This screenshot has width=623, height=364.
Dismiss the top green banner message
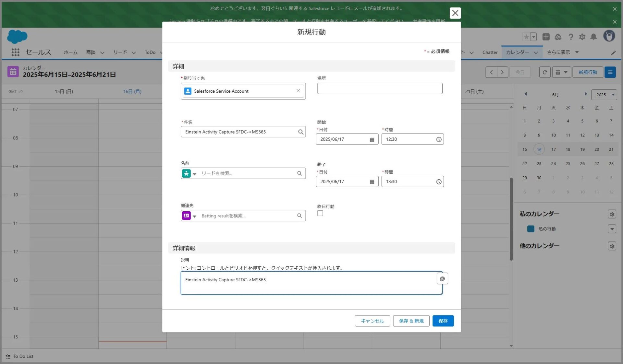pyautogui.click(x=615, y=9)
